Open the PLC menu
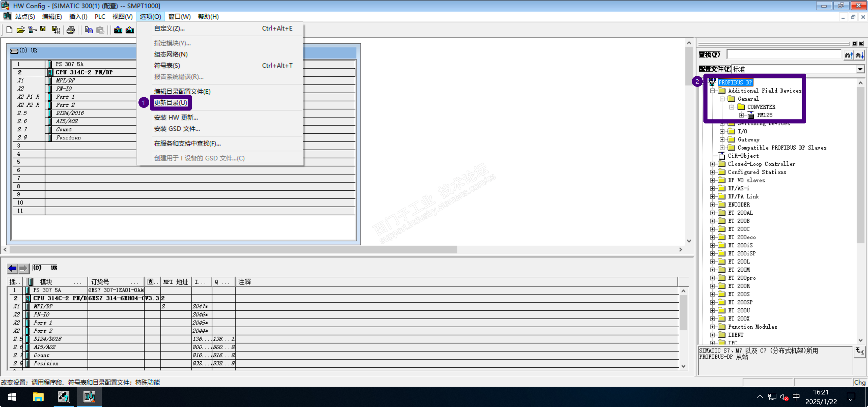This screenshot has height=407, width=868. 100,17
